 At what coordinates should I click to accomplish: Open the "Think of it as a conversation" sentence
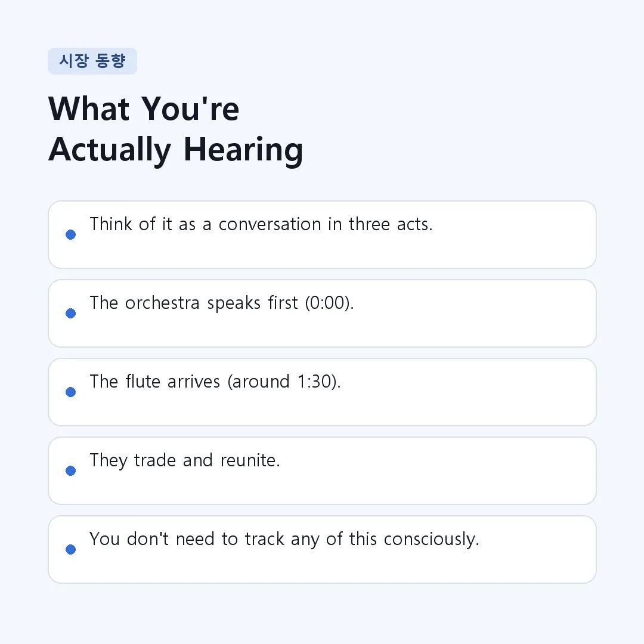[261, 224]
